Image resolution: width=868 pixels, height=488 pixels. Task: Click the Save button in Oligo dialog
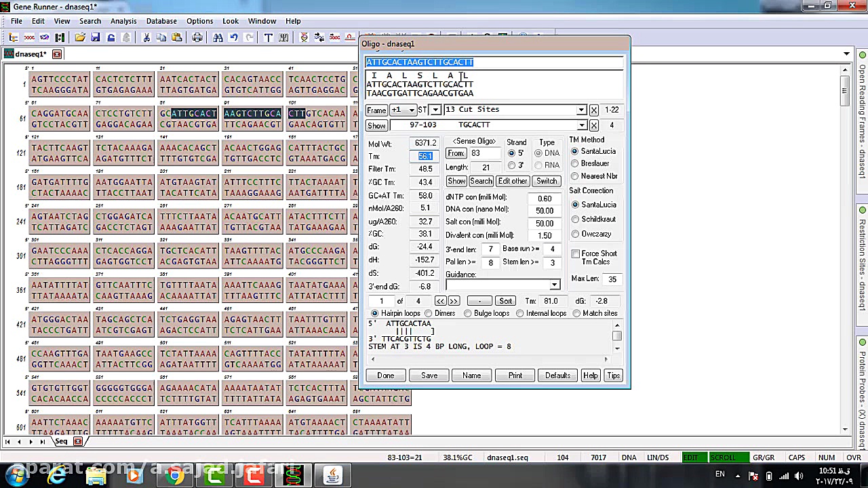429,375
